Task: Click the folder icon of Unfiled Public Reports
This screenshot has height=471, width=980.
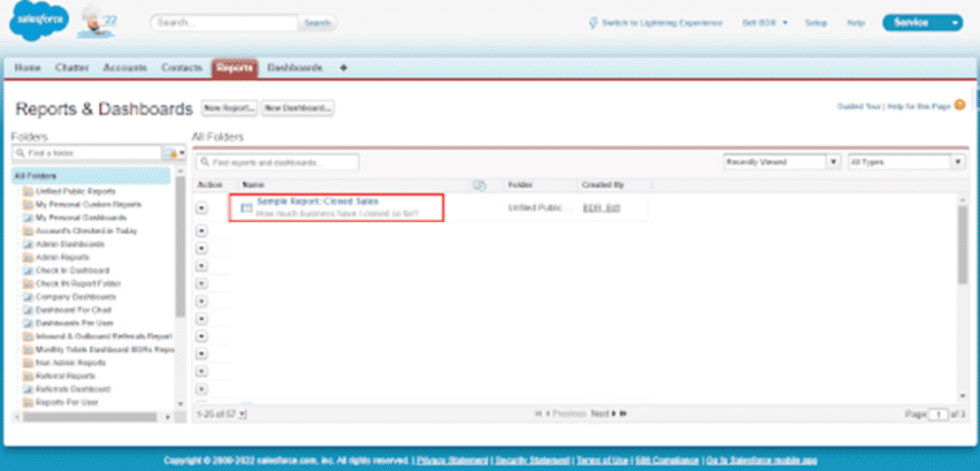Action: coord(27,191)
